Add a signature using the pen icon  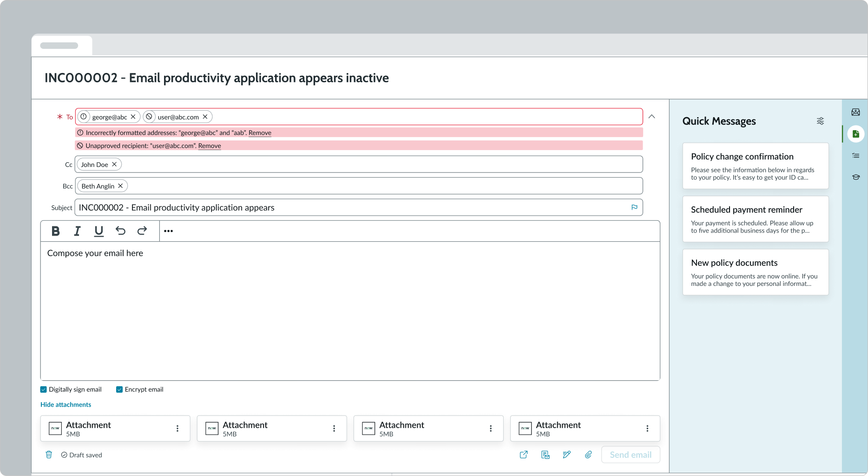(566, 455)
